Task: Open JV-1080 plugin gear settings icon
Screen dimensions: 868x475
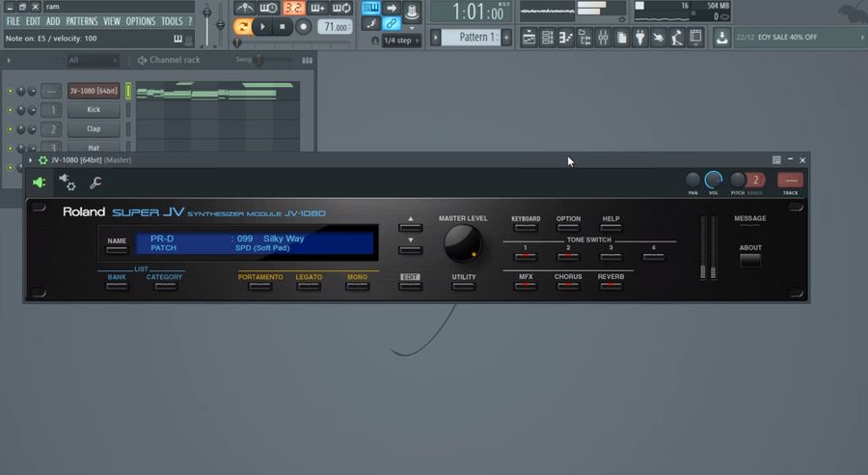Action: [x=42, y=160]
